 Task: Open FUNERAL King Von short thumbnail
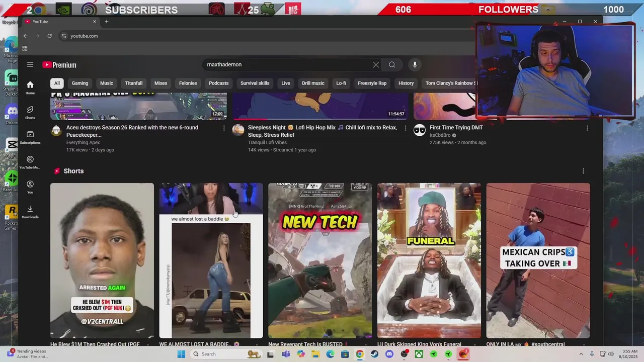tap(429, 260)
